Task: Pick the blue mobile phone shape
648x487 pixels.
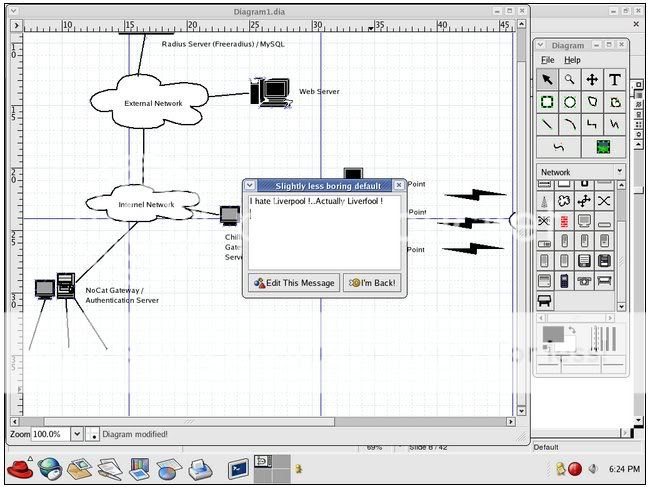Action: (x=564, y=281)
